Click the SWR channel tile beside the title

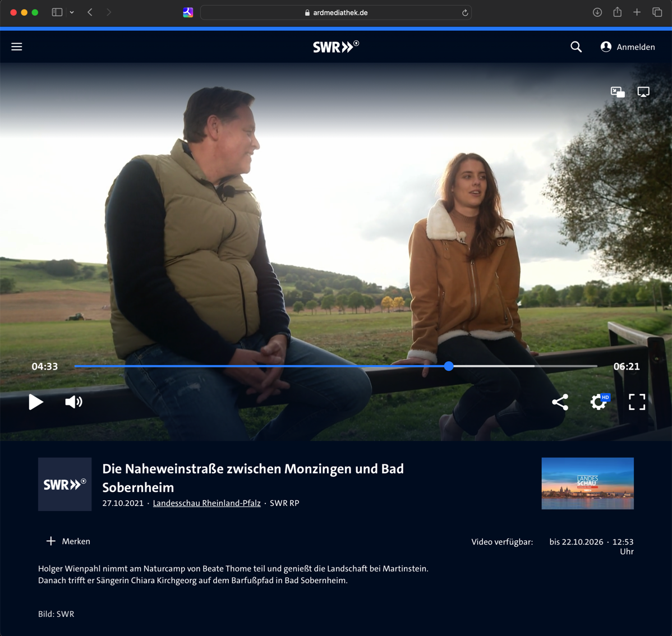tap(65, 484)
